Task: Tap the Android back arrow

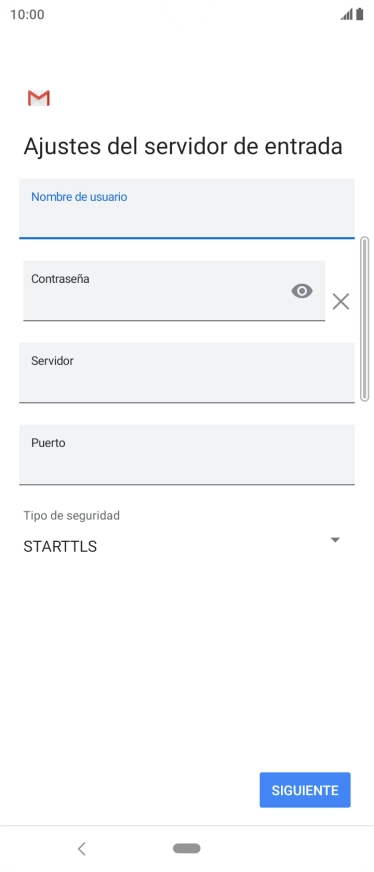Action: [82, 849]
